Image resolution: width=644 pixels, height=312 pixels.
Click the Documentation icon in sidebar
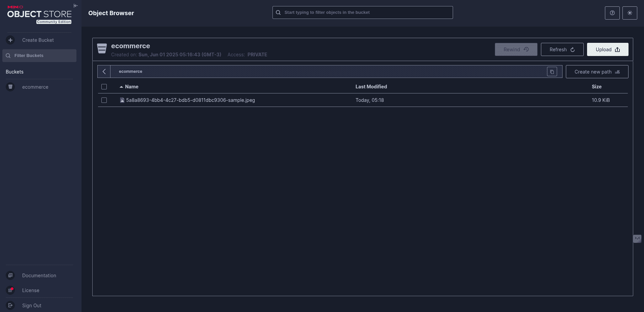10,276
